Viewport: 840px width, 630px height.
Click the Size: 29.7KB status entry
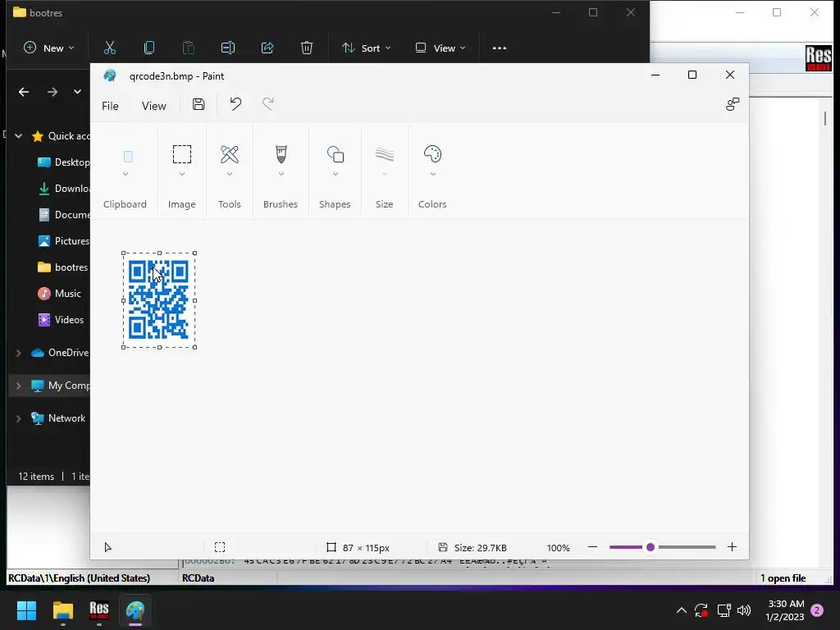pyautogui.click(x=472, y=547)
